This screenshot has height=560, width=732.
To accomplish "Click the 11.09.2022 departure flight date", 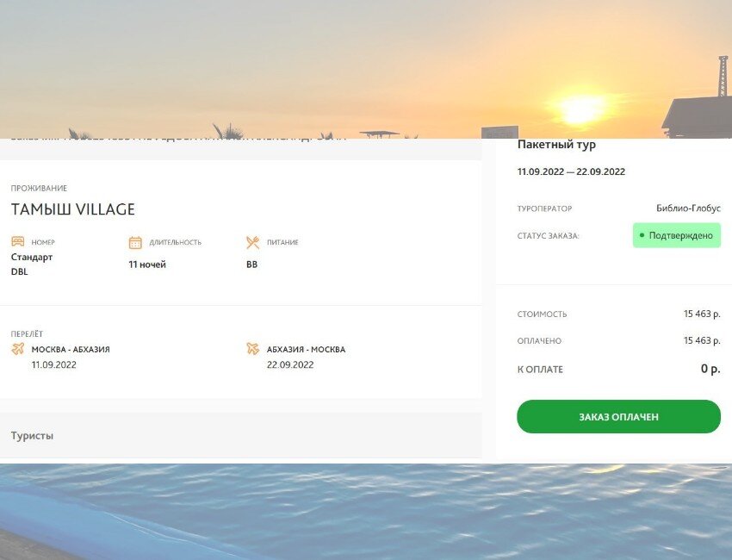I will pyautogui.click(x=53, y=364).
